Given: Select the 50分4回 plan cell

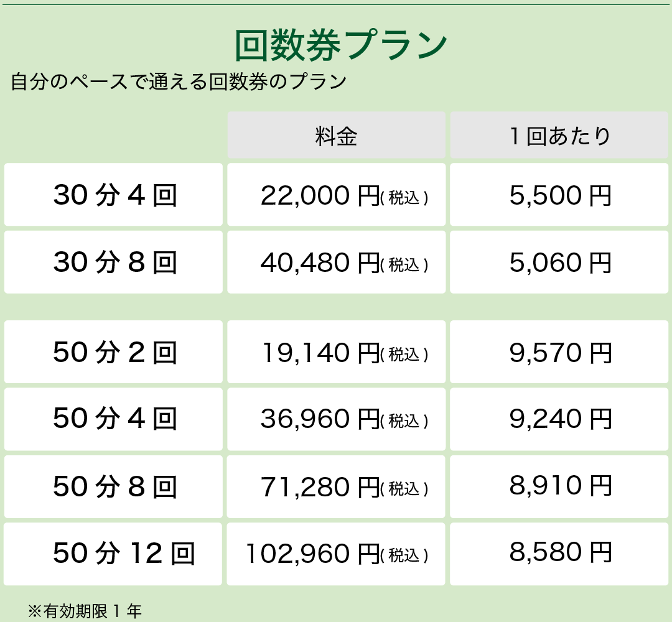Looking at the screenshot, I should click(x=114, y=419).
